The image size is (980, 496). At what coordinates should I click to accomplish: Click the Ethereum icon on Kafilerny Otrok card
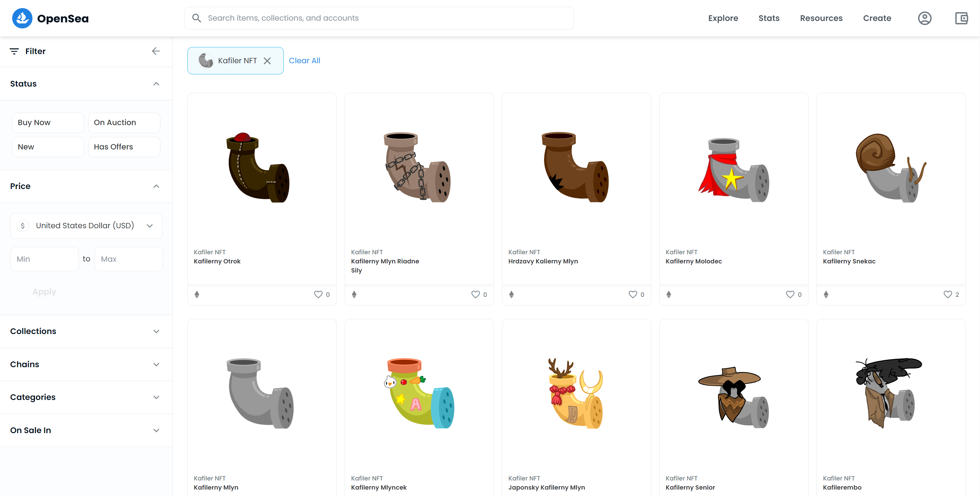197,294
